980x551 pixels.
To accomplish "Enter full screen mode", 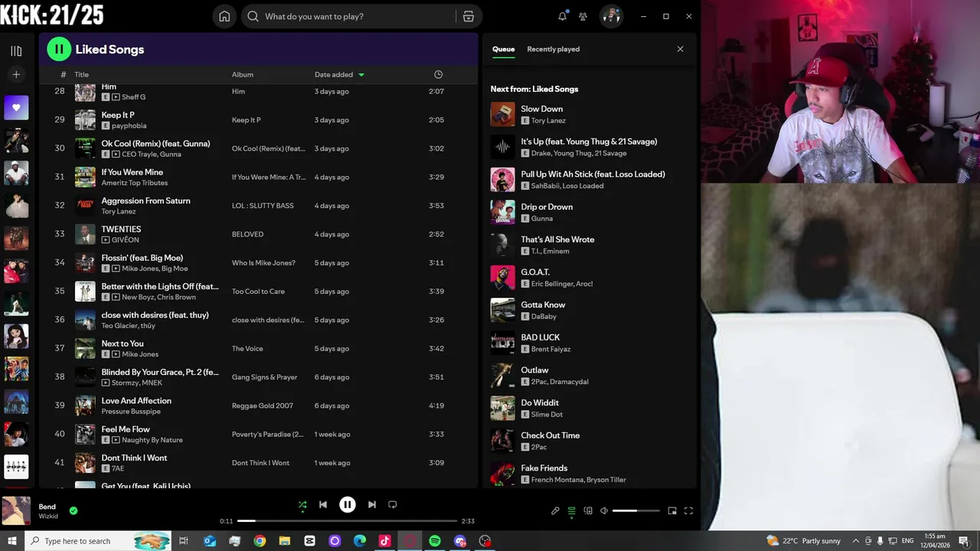I will tap(688, 510).
